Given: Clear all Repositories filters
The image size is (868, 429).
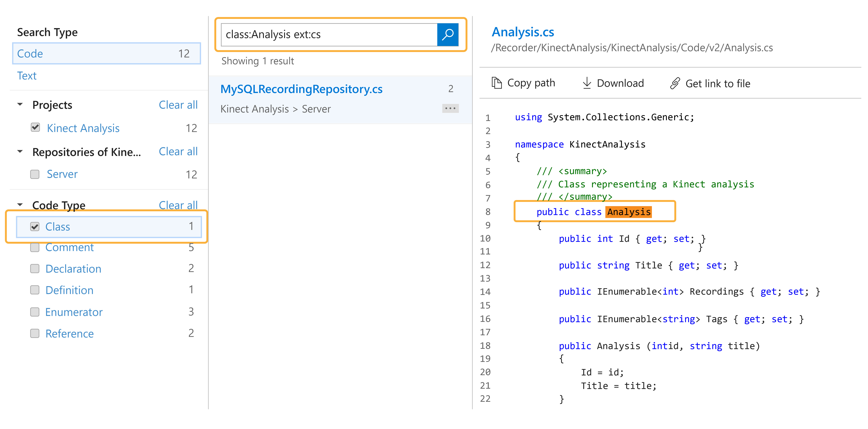Looking at the screenshot, I should pyautogui.click(x=178, y=152).
